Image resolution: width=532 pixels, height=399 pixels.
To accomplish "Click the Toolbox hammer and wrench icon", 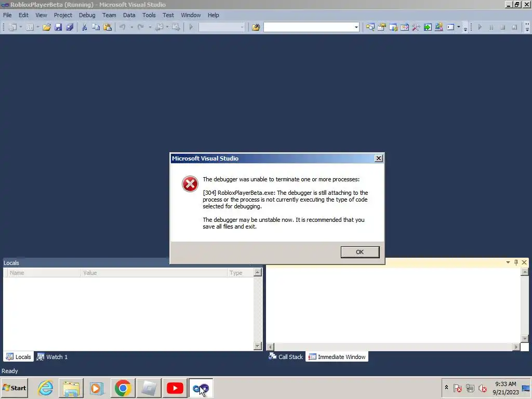I will click(416, 27).
